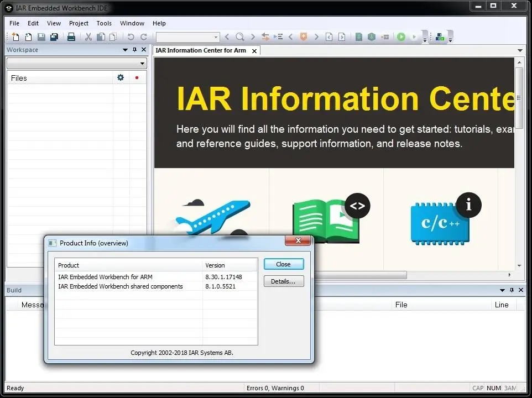532x398 pixels.
Task: Click the Paste icon in toolbar
Action: tap(113, 36)
